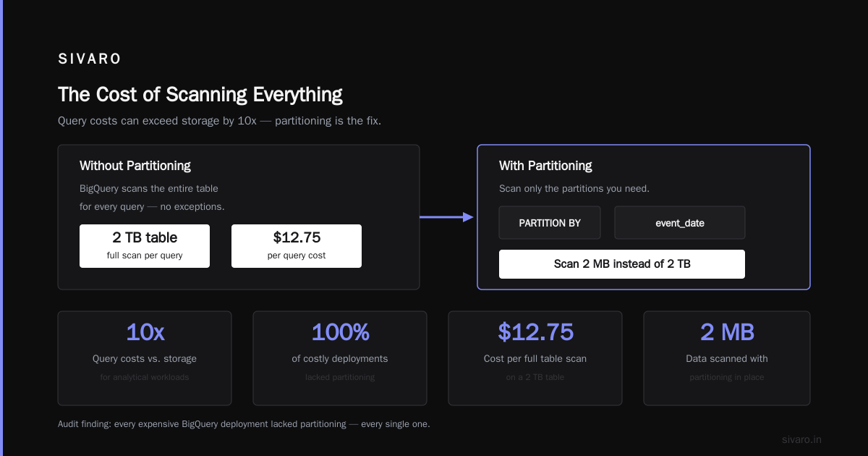Click the SIVARO logo text
Viewport: 868px width, 456px height.
(90, 59)
